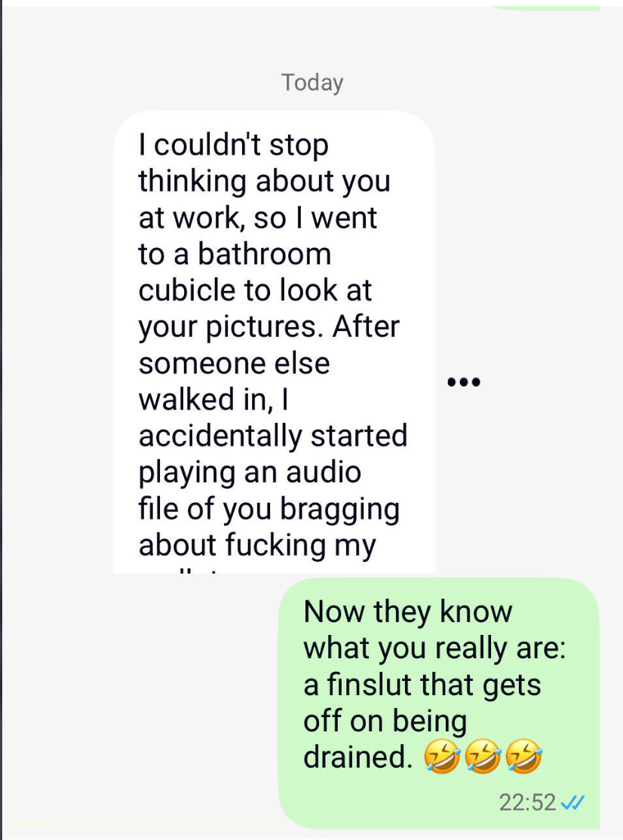623x840 pixels.
Task: Click the 22:52 message timestamp
Action: tap(527, 802)
